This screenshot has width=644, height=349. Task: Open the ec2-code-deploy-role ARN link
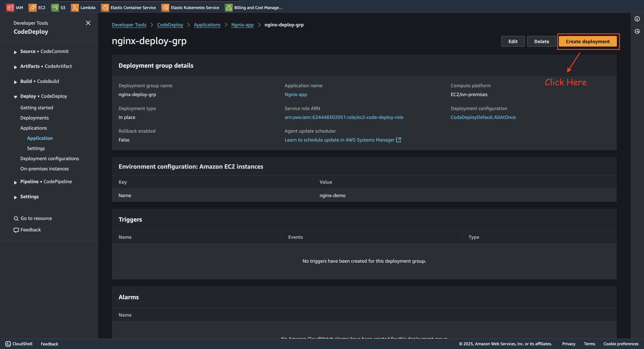point(344,117)
